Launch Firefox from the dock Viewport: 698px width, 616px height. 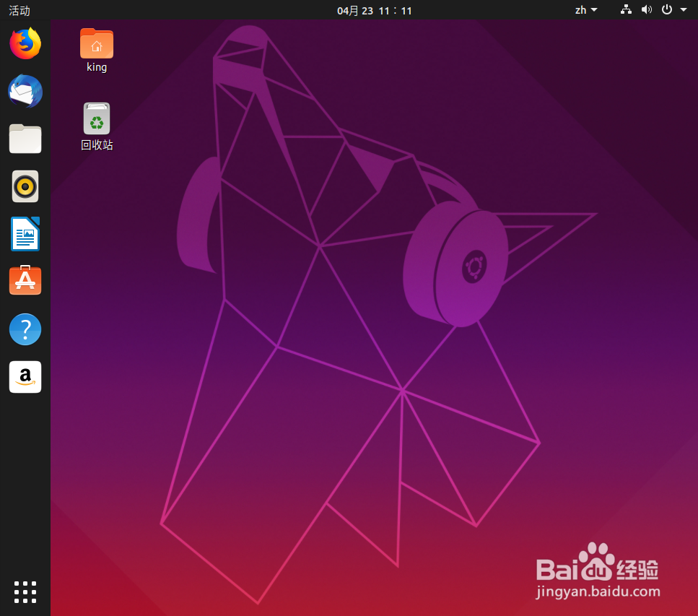[x=25, y=43]
